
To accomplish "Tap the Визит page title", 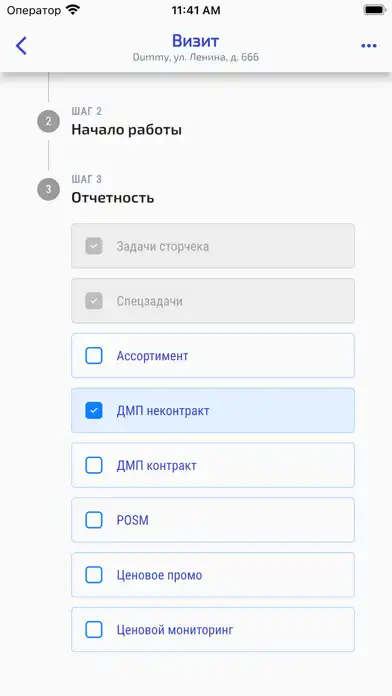I will (x=196, y=41).
